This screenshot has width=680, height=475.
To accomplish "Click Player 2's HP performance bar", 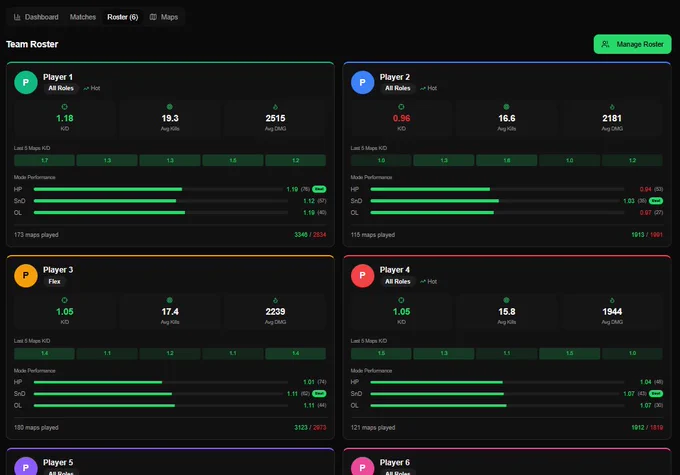I will point(497,189).
